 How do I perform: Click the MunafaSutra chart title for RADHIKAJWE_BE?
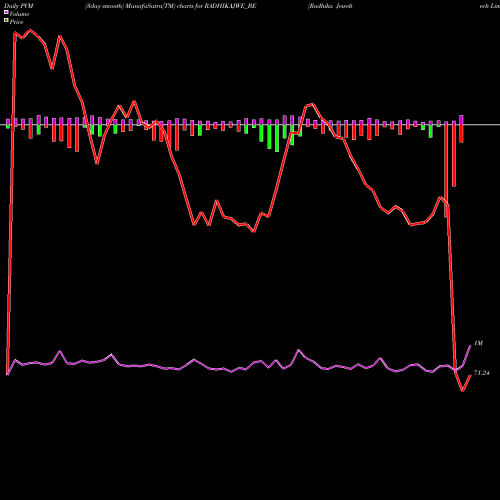point(170,6)
